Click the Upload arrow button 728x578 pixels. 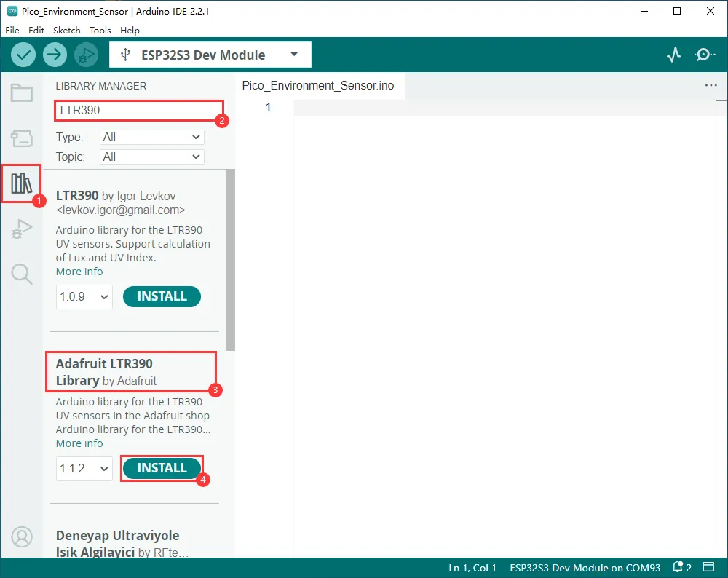coord(55,55)
